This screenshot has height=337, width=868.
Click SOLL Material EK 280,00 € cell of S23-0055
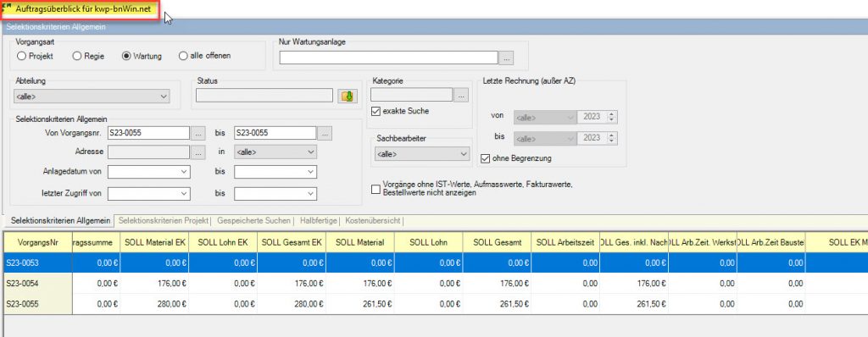coord(154,304)
